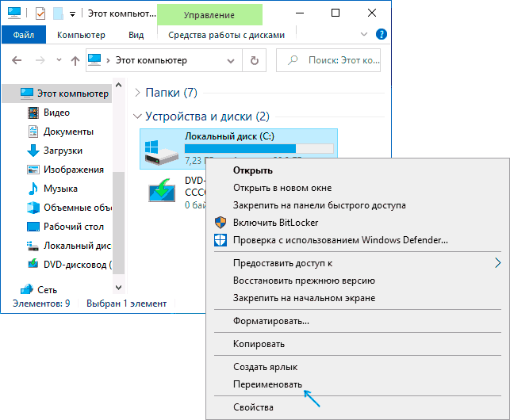
Task: Click the Properties checkmark quick access icon
Action: coord(40,13)
